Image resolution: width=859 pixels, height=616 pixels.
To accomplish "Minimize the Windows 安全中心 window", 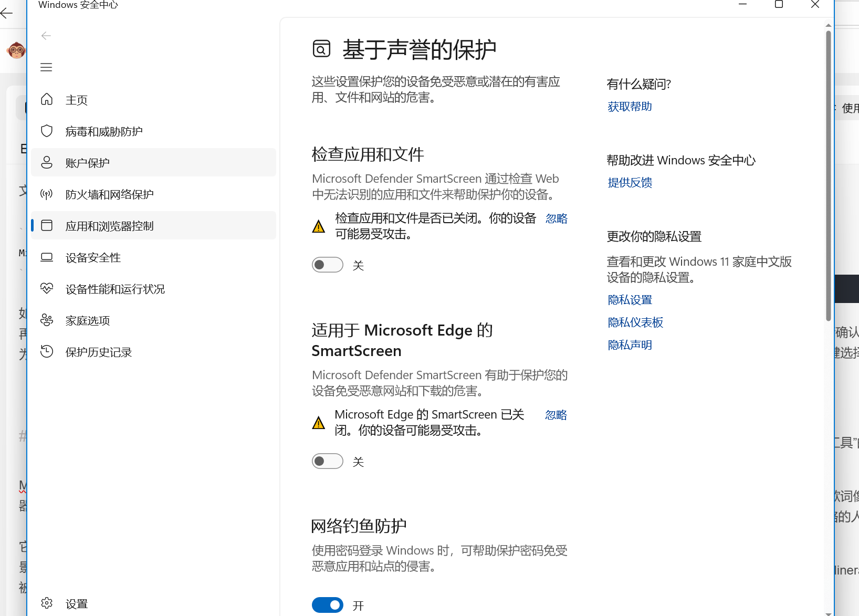I will pyautogui.click(x=742, y=4).
